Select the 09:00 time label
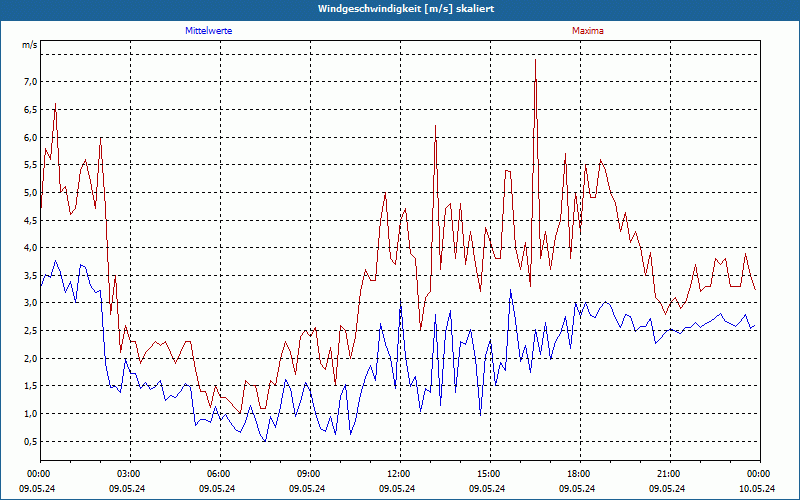800x500 pixels. (307, 474)
